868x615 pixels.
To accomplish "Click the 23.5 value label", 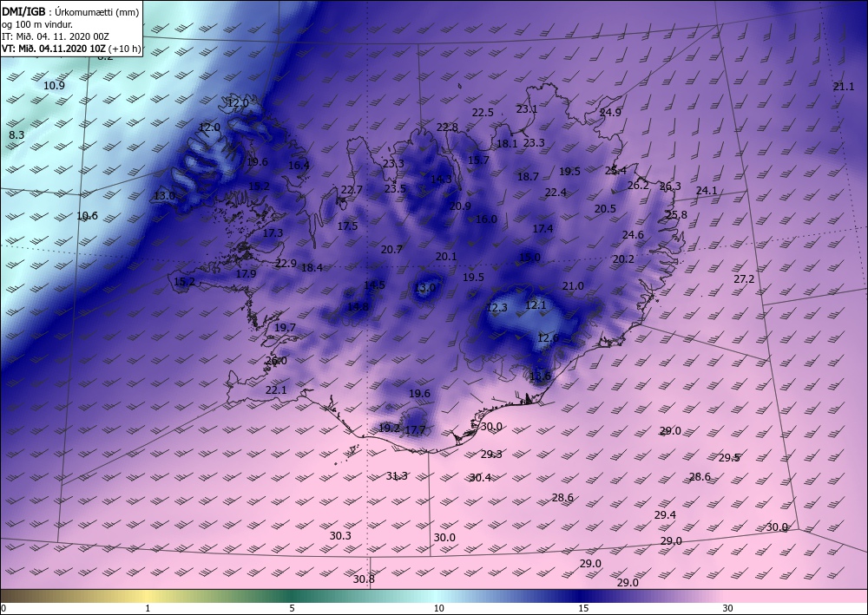I will click(x=395, y=188).
